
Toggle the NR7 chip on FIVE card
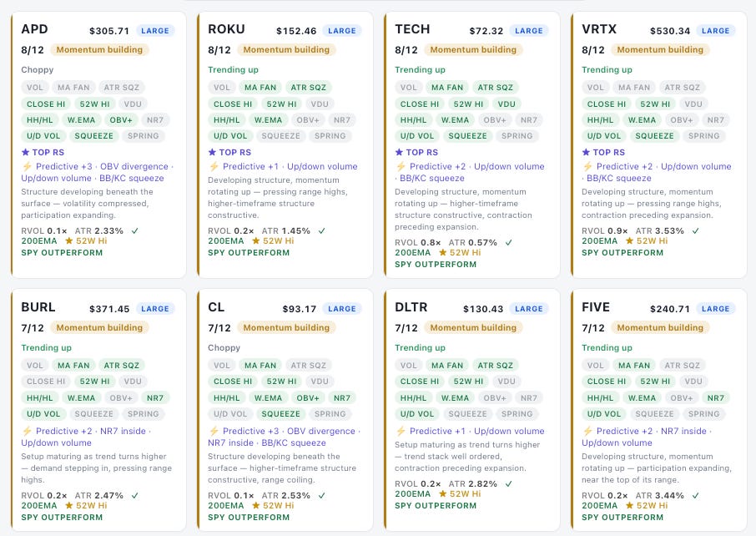[x=715, y=398]
